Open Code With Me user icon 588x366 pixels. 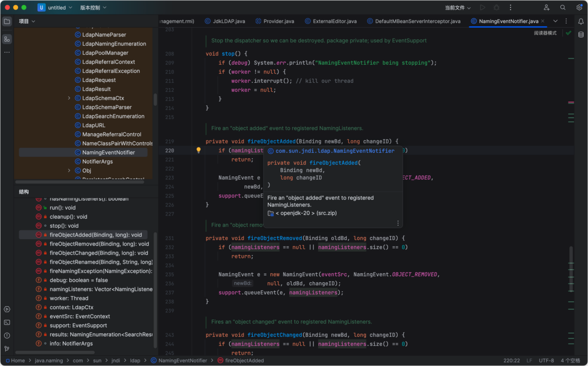(x=547, y=8)
